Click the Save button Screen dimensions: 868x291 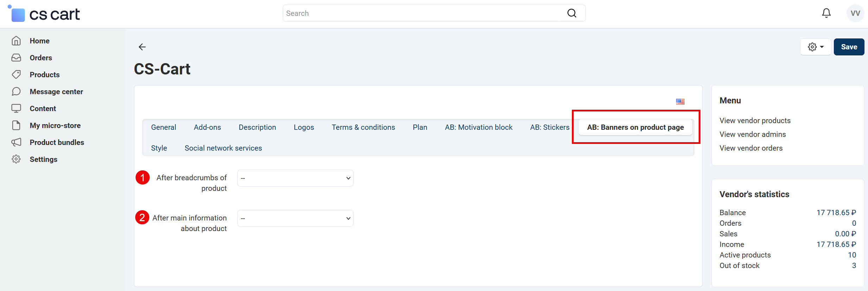(849, 47)
